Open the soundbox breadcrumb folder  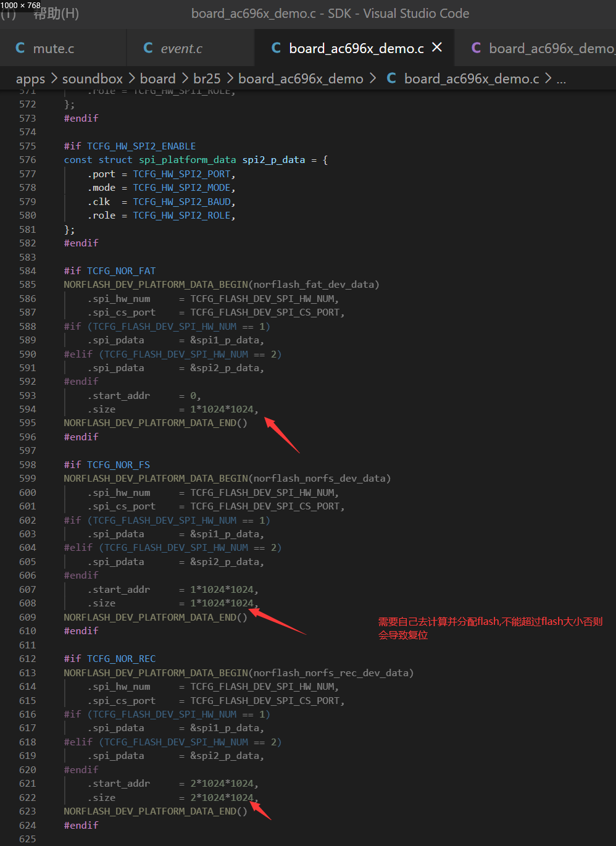coord(93,79)
